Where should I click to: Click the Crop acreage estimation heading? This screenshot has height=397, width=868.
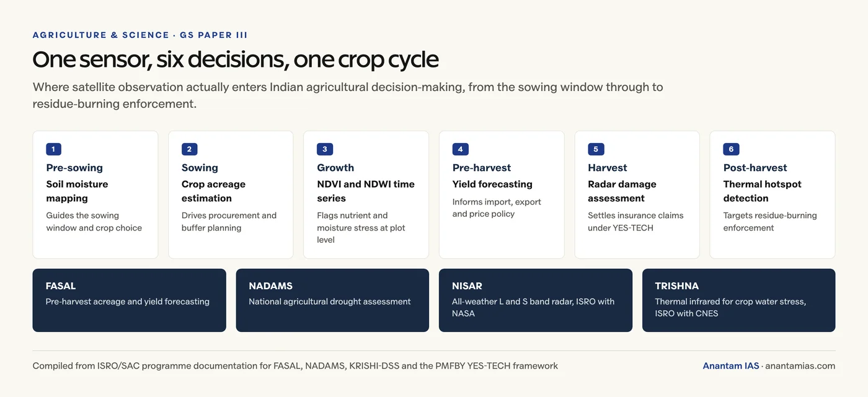click(x=213, y=191)
